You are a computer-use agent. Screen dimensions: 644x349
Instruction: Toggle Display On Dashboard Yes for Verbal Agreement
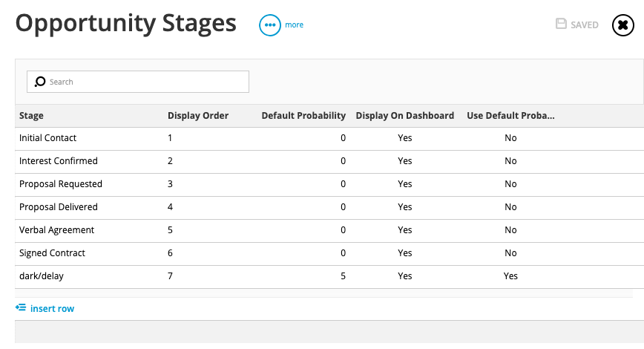[405, 229]
